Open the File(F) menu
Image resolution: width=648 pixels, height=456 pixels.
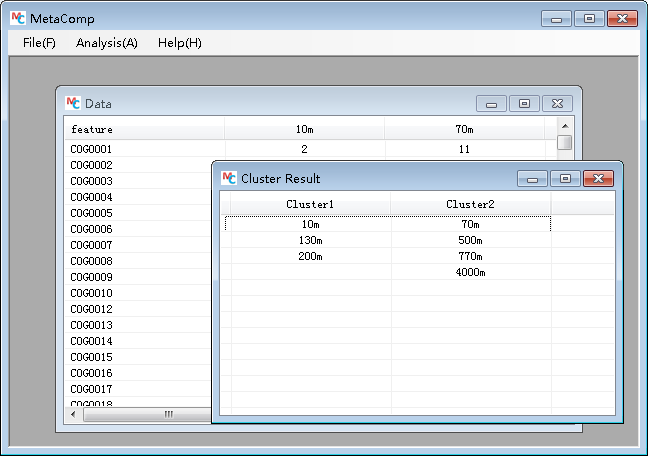click(39, 43)
